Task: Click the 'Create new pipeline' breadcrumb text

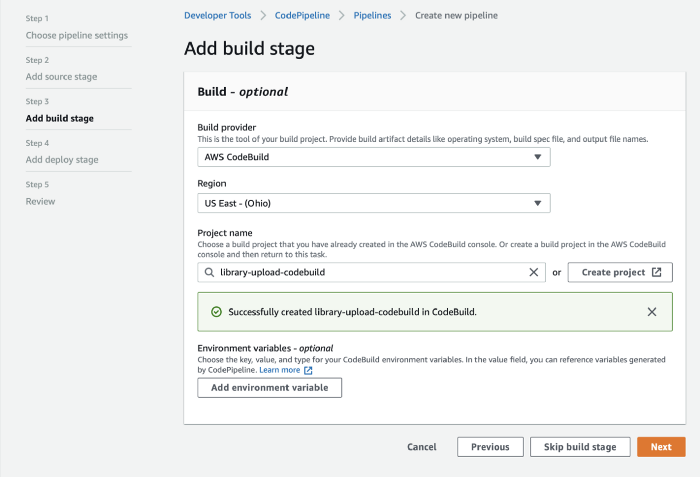Action: click(456, 15)
